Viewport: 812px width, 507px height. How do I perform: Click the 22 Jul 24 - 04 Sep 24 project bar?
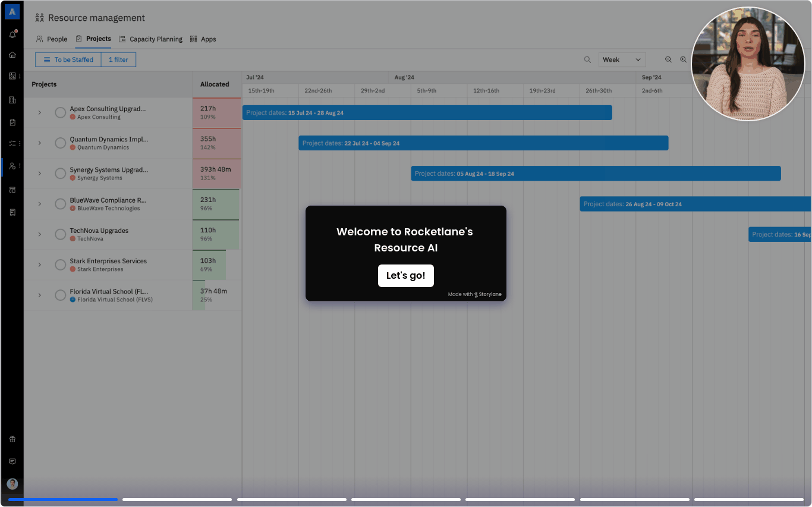483,143
